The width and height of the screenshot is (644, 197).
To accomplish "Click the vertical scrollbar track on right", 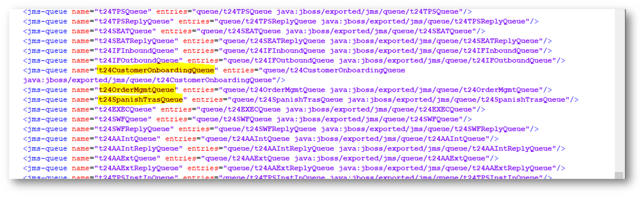I will pyautogui.click(x=619, y=86).
